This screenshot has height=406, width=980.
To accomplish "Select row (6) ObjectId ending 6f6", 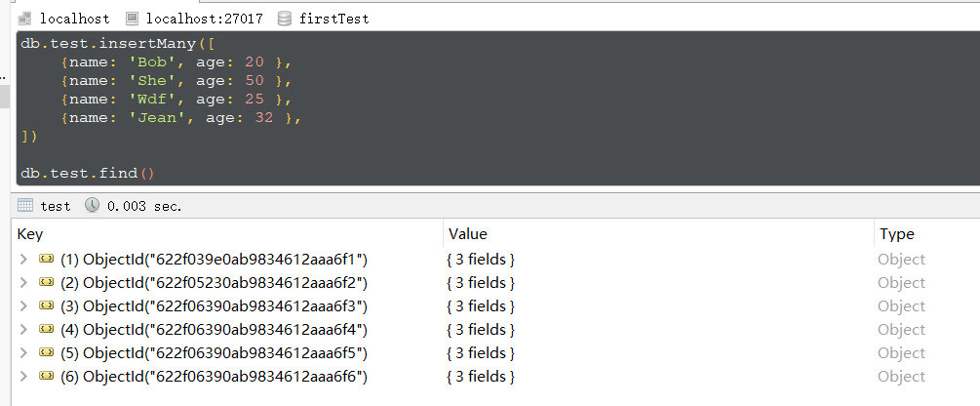I will coord(214,377).
